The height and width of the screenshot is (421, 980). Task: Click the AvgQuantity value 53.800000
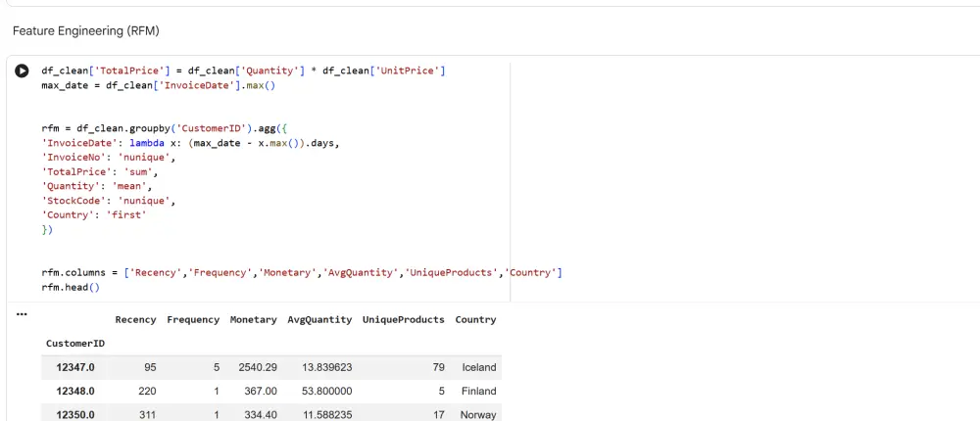[326, 391]
